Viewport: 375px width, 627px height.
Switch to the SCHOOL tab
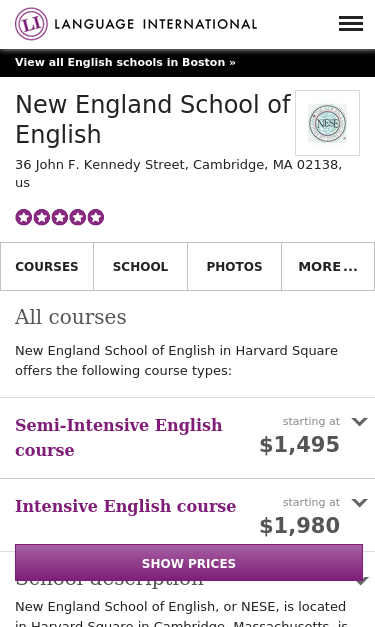[140, 266]
